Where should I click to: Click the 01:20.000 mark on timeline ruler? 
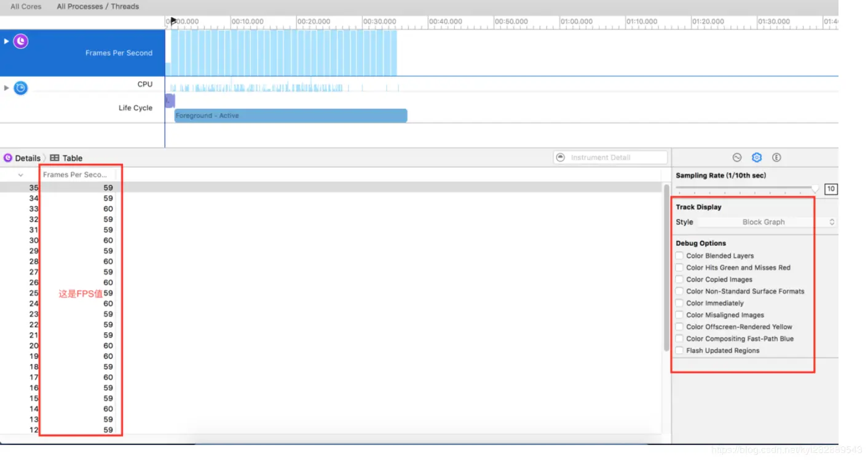pos(708,22)
